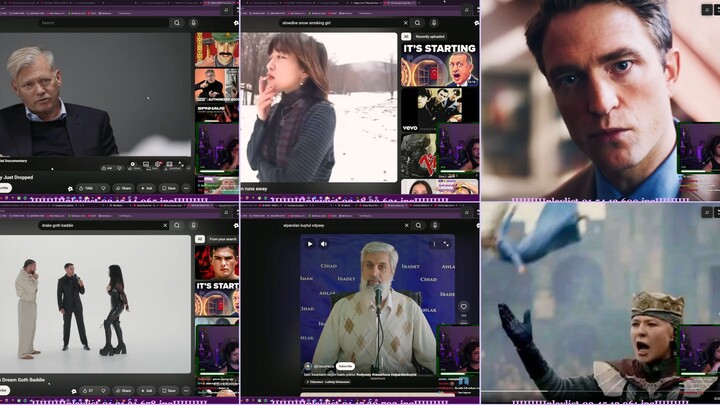
Task: Clear the 'slowdive snow smoking girl' search text
Action: coord(405,22)
